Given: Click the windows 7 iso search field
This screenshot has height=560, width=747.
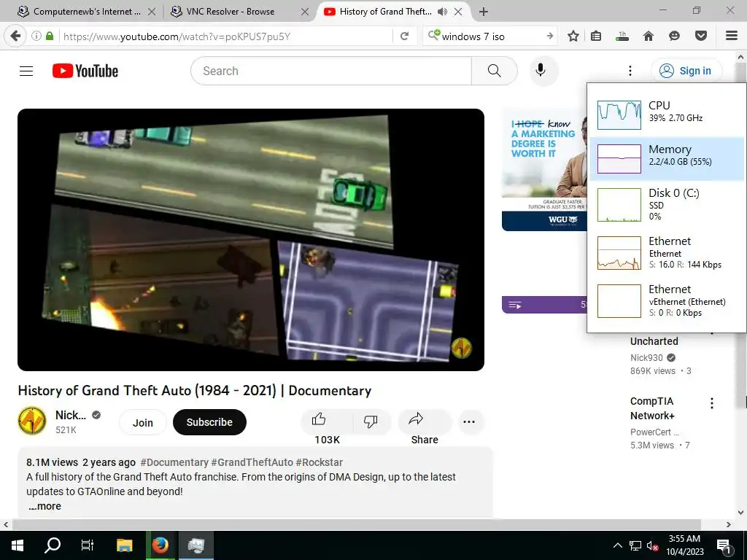Looking at the screenshot, I should pos(491,36).
